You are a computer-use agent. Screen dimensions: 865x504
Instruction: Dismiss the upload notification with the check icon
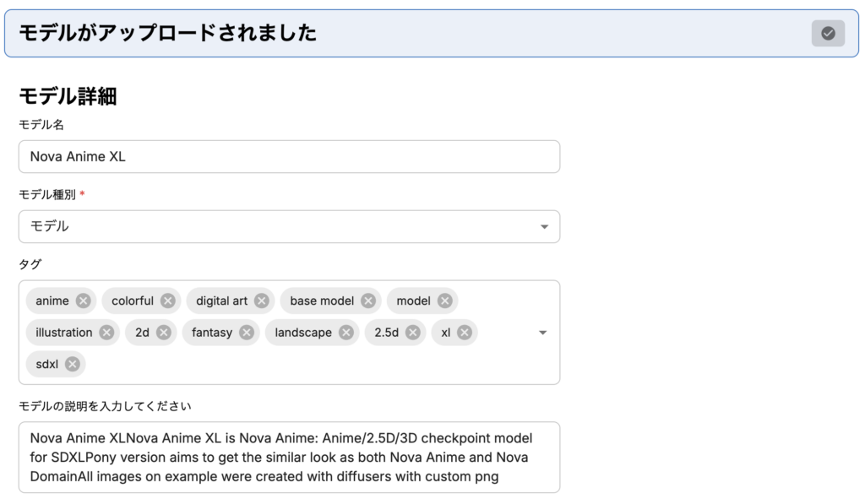(x=828, y=33)
